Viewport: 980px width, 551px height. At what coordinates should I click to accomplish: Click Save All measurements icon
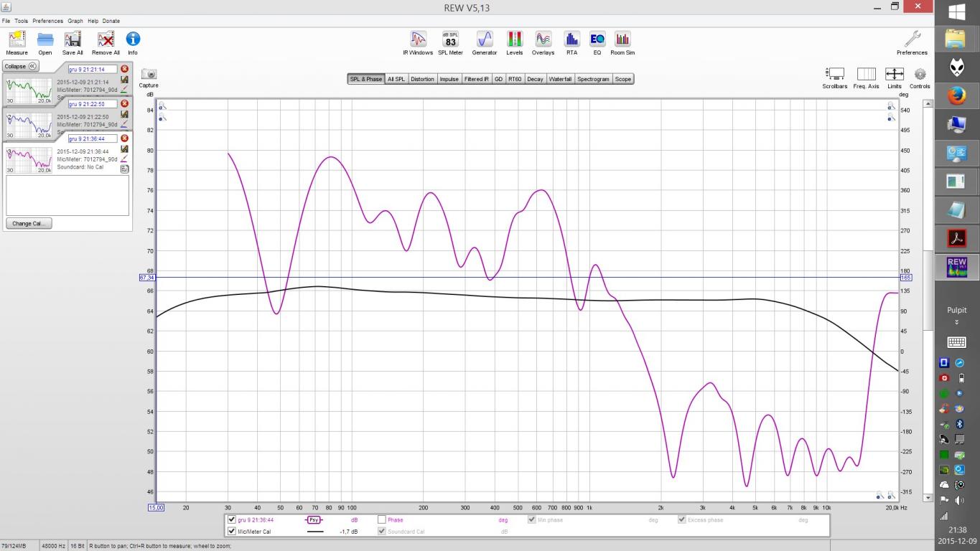tap(73, 43)
